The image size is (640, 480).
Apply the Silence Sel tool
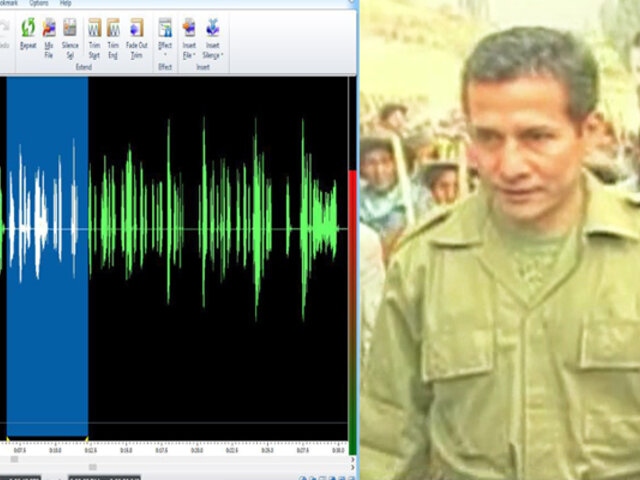[70, 35]
